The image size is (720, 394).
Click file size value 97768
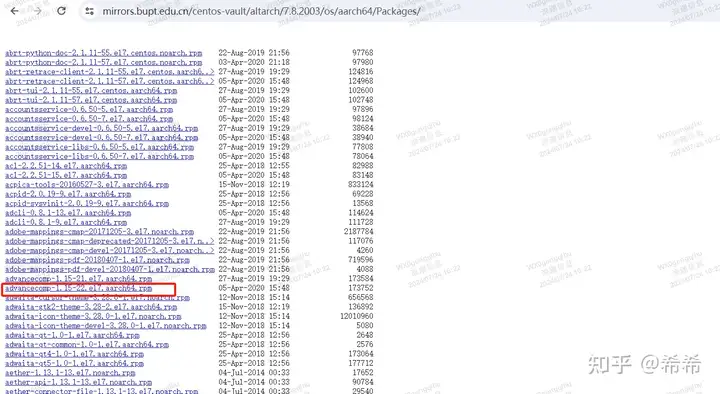[x=363, y=53]
